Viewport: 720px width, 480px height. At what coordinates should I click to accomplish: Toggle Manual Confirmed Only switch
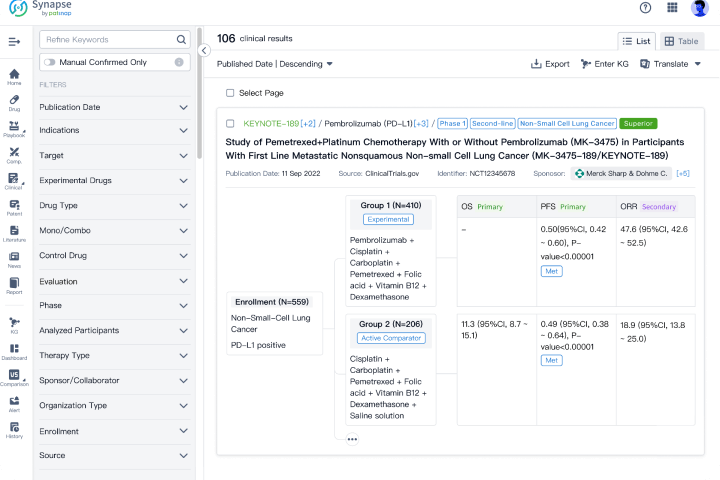pyautogui.click(x=49, y=62)
